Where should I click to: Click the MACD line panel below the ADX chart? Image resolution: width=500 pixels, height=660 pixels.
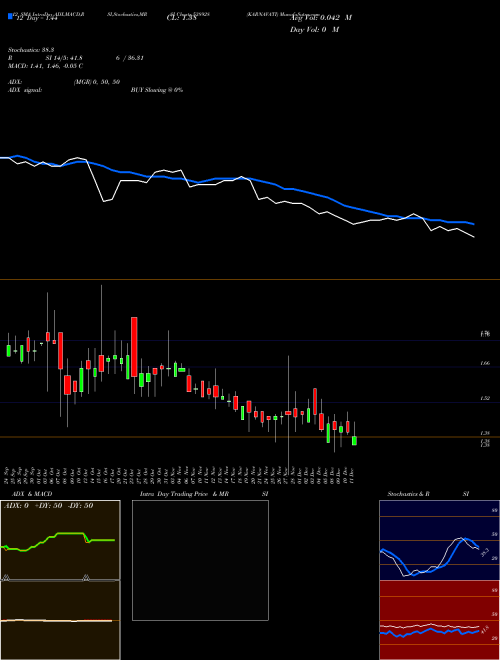click(x=60, y=620)
